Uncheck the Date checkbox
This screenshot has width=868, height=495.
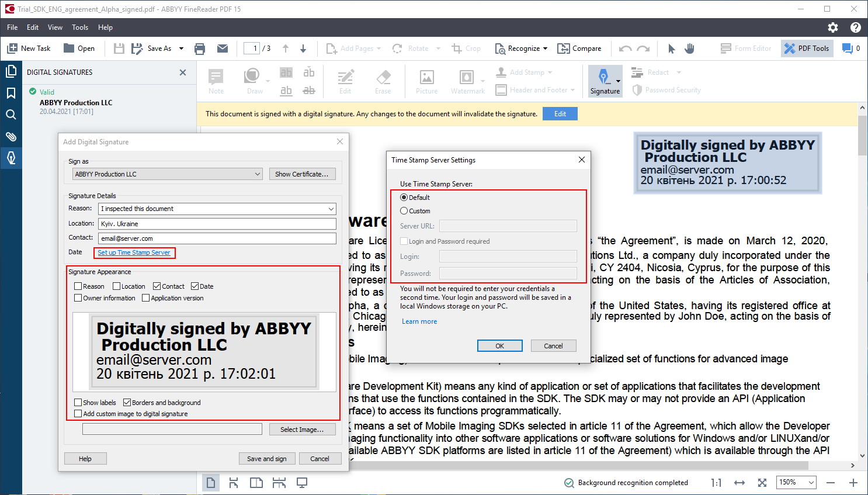[x=195, y=286]
